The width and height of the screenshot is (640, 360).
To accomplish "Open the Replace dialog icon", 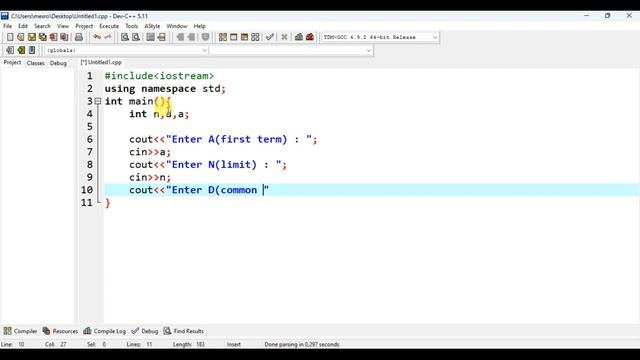I will point(136,37).
